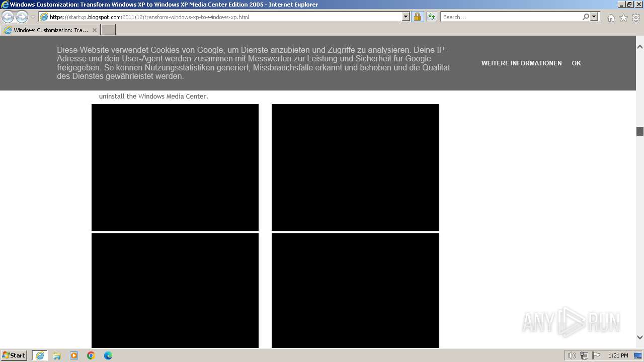This screenshot has height=362, width=644.
Task: Open the recent pages dropdown arrow
Action: coord(33,17)
